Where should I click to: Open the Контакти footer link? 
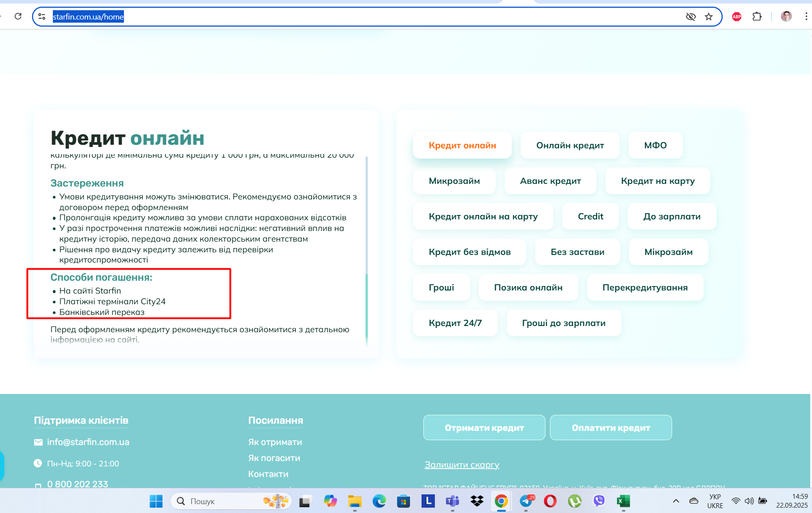pos(268,474)
